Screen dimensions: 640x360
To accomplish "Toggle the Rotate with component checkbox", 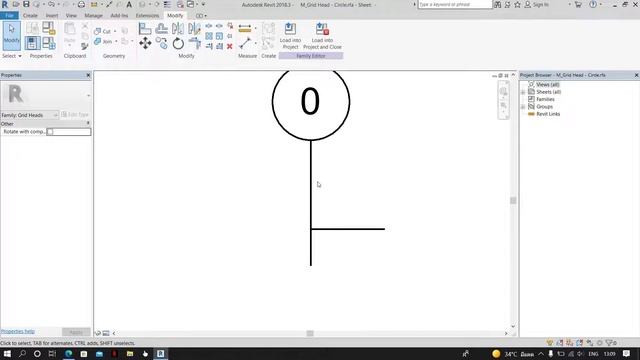I will click(50, 132).
